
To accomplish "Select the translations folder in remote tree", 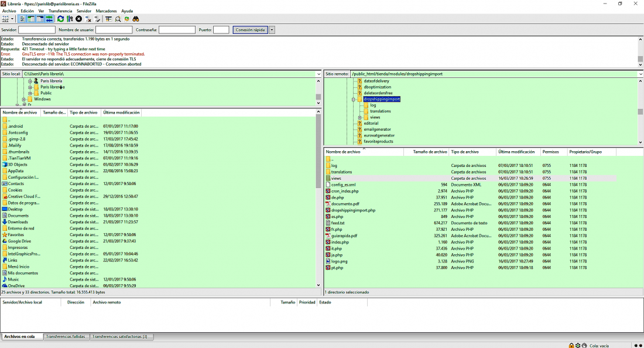I will tap(381, 111).
